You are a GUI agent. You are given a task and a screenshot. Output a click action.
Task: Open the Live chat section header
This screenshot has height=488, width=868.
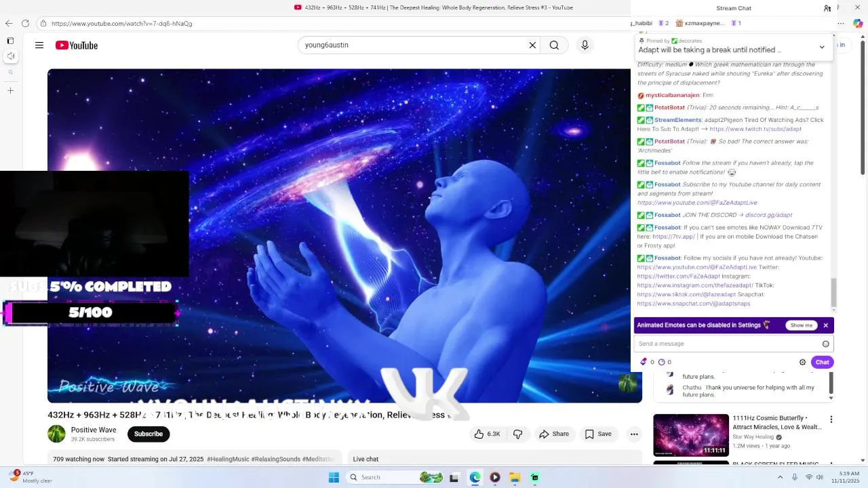(x=366, y=459)
